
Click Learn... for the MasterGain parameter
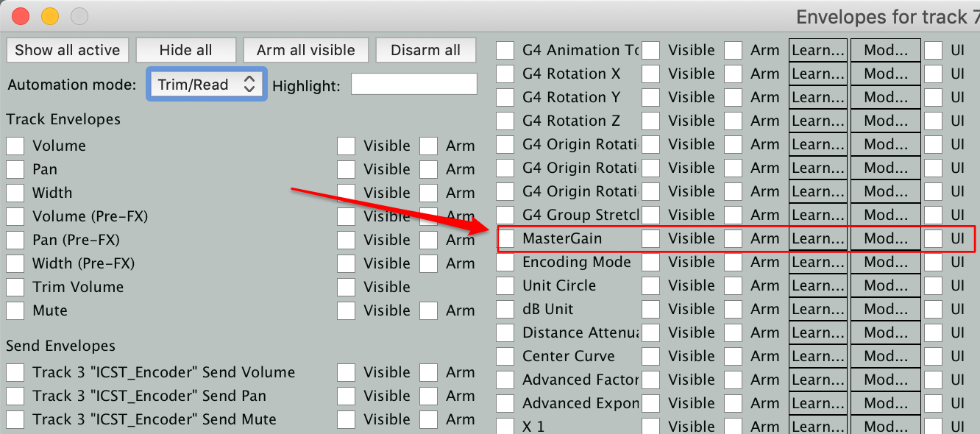point(817,238)
